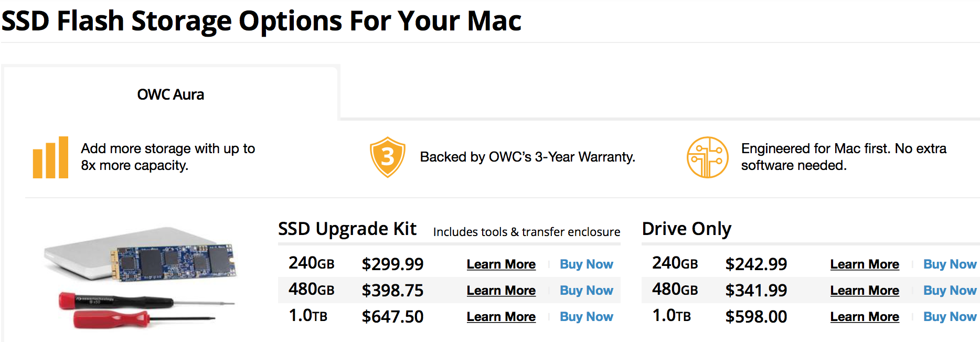Image resolution: width=980 pixels, height=342 pixels.
Task: Open Learn More for 480GB Upgrade Kit
Action: (501, 291)
